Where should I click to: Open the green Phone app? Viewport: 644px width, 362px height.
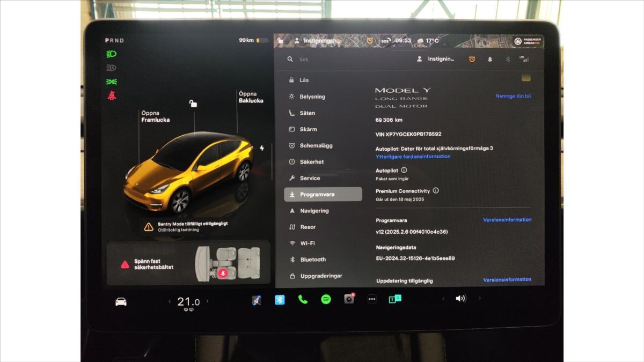pos(303,300)
